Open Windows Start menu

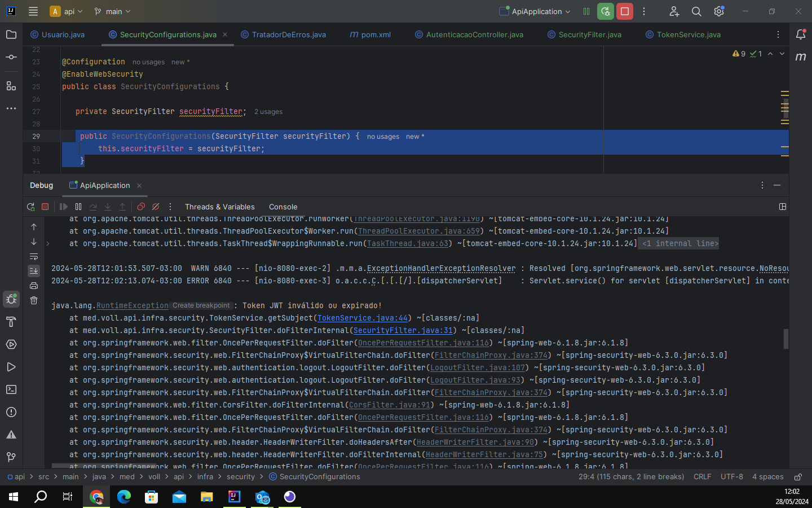click(x=14, y=497)
